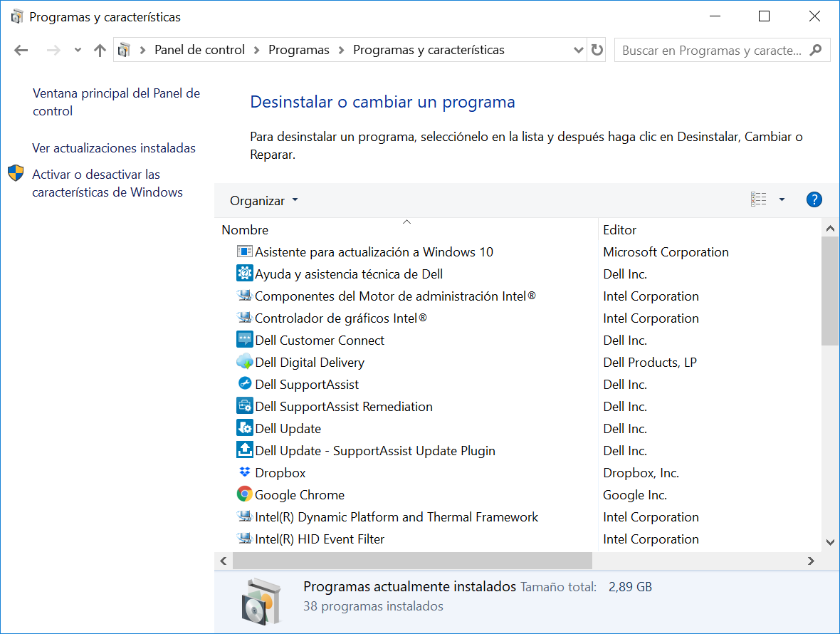
Task: Navigate up one level with up arrow
Action: coord(100,50)
